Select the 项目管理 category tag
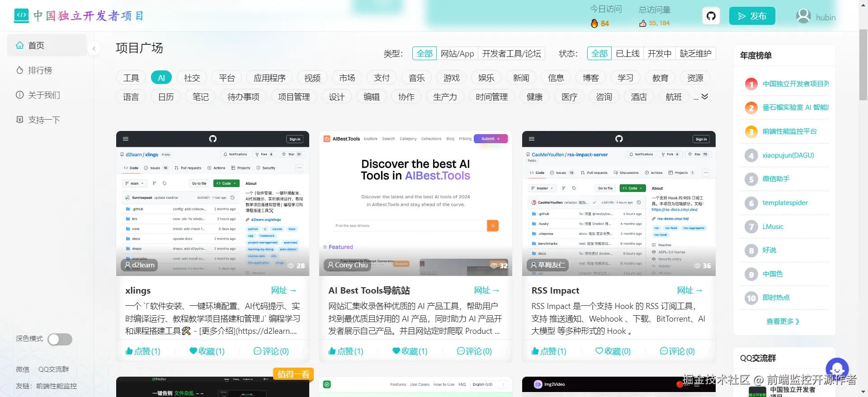Viewport: 868px width, 397px height. 294,97
